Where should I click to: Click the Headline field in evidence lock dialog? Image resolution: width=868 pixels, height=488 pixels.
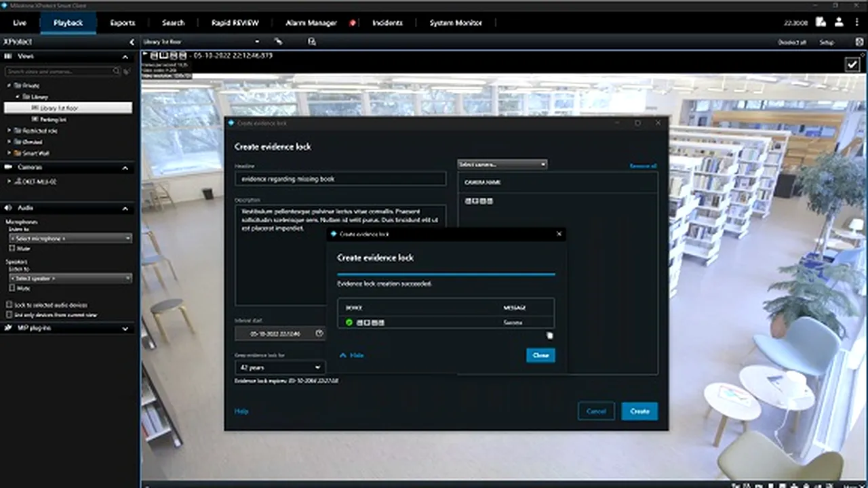click(x=340, y=179)
